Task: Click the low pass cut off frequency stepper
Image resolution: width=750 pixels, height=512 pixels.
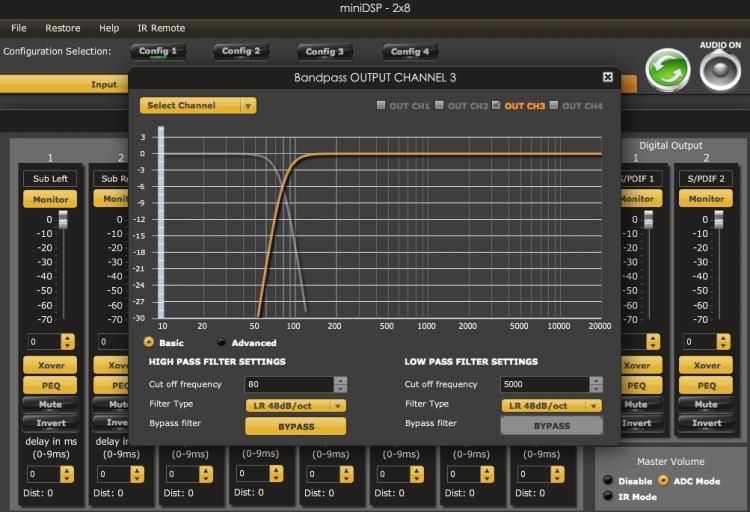Action: point(596,384)
